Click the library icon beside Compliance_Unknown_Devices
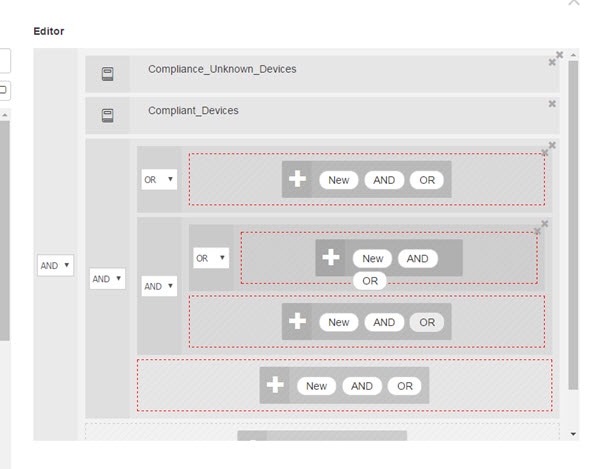Viewport: 590px width, 469px height. point(108,74)
